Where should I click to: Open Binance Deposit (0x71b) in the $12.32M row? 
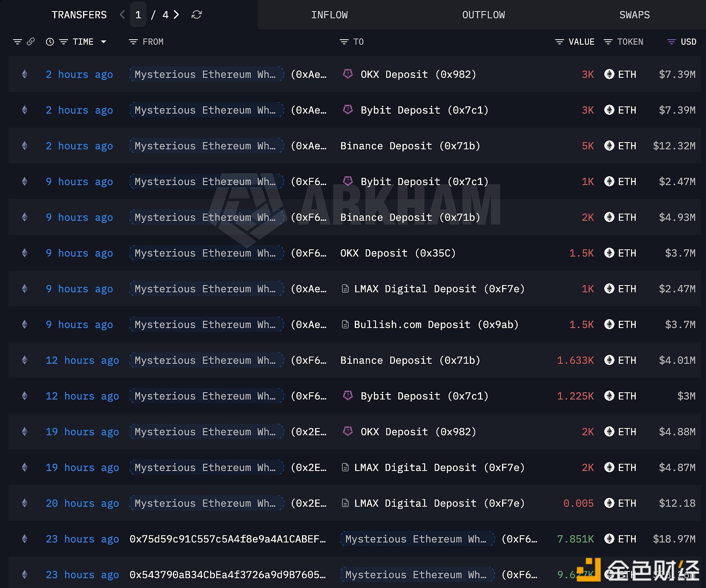(410, 146)
